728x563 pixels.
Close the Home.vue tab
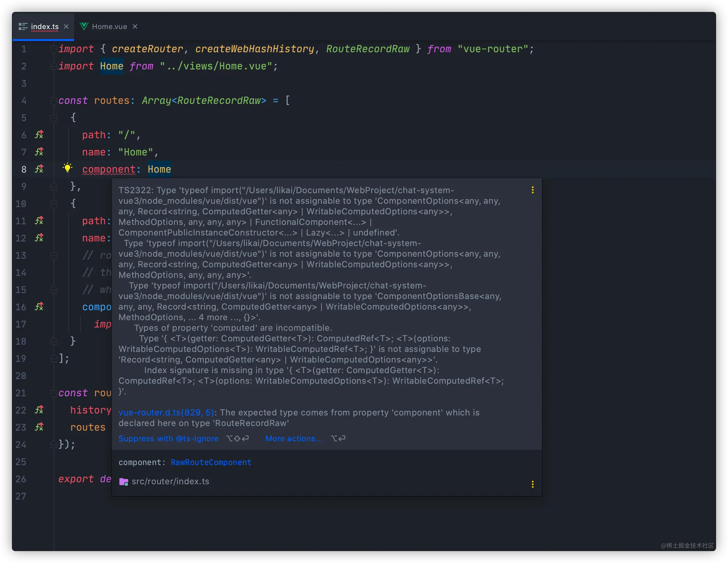135,27
